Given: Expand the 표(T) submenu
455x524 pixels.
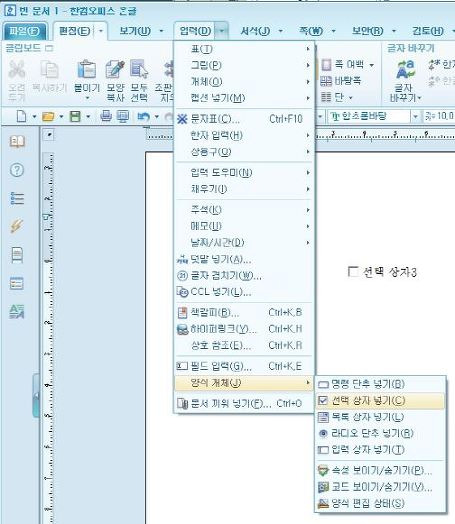Looking at the screenshot, I should point(244,49).
